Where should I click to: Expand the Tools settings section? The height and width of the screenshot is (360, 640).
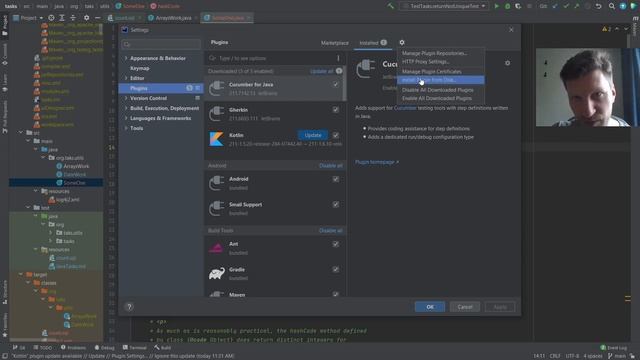pyautogui.click(x=126, y=128)
